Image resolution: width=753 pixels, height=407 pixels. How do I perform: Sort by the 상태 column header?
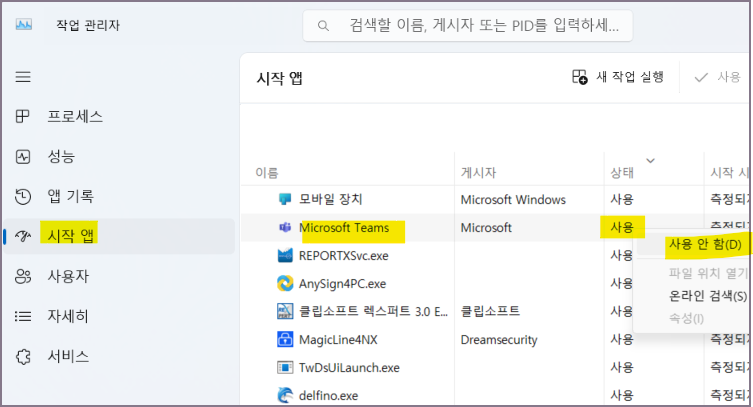(x=622, y=172)
